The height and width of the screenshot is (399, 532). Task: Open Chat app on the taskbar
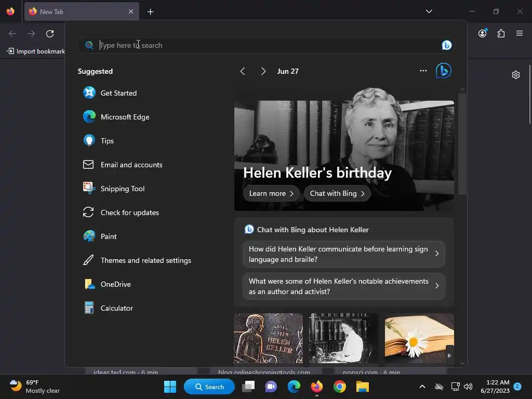click(271, 387)
